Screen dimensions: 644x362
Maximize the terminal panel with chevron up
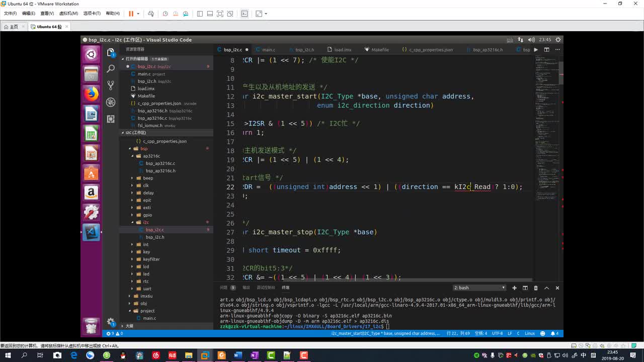point(546,288)
